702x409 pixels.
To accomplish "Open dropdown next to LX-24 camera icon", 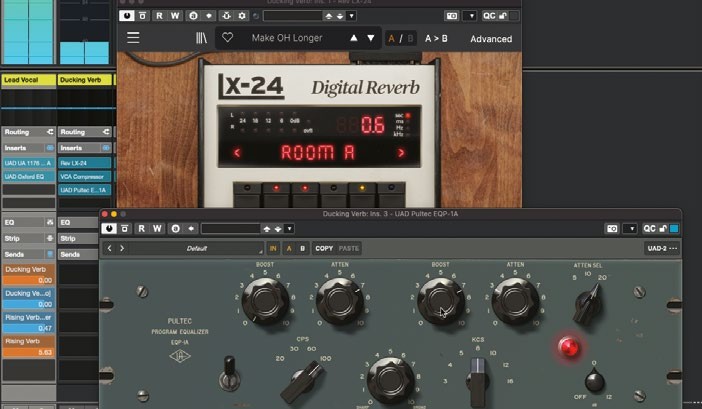I will tap(470, 16).
